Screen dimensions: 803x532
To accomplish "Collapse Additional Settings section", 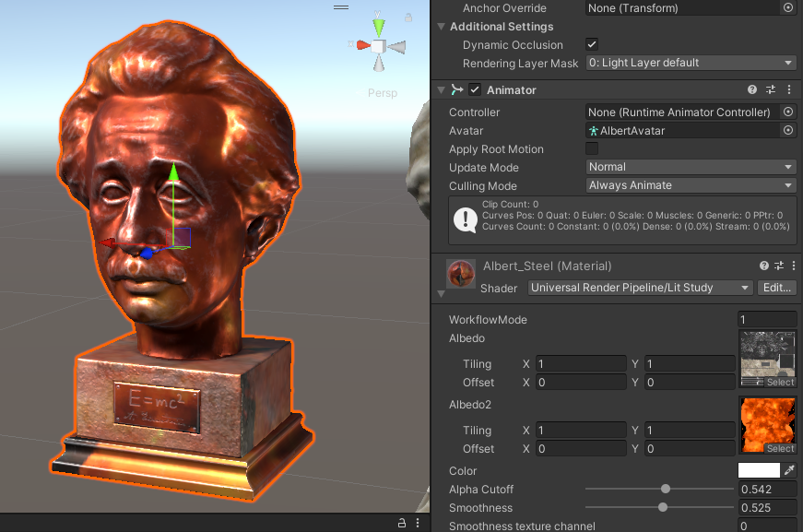I will coord(441,27).
